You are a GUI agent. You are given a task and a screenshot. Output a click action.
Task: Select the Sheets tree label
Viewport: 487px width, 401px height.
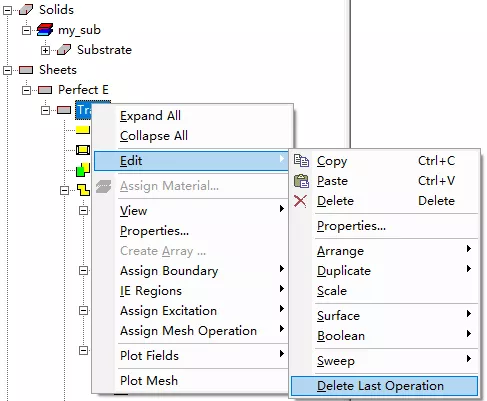pyautogui.click(x=58, y=70)
